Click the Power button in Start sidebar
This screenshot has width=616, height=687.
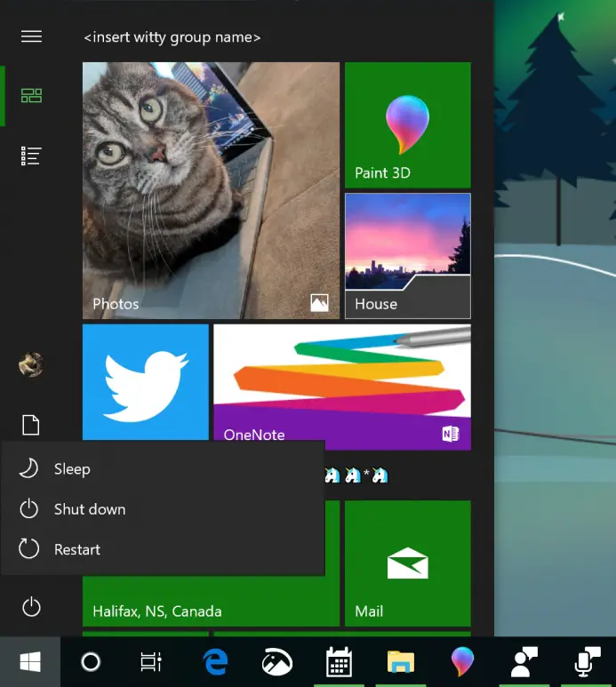31,607
